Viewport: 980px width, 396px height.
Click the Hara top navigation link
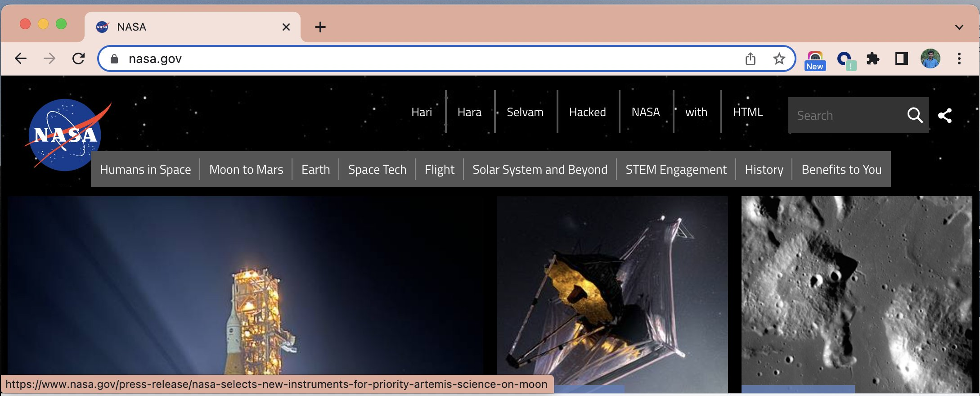[x=469, y=112]
